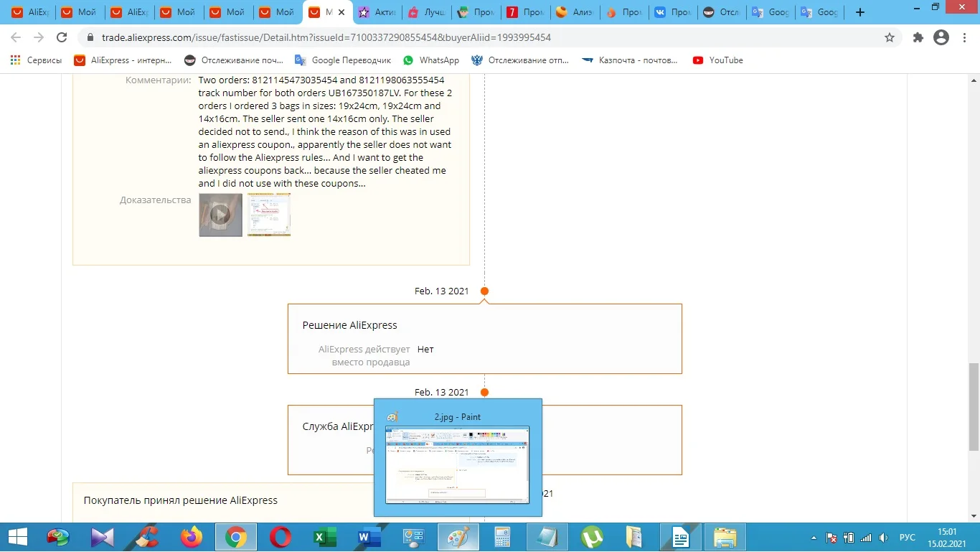Open the volume speaker tray icon
980x552 pixels.
[x=885, y=538]
